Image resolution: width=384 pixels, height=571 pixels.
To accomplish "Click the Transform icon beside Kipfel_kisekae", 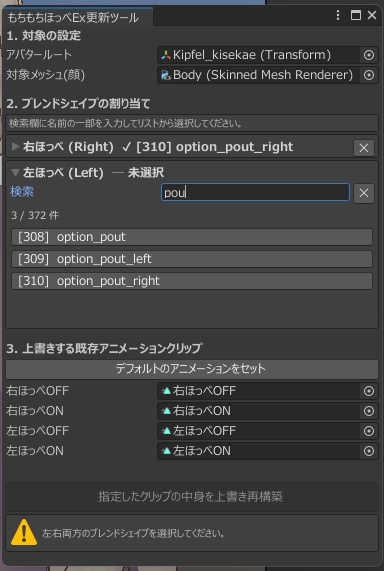I will [166, 55].
